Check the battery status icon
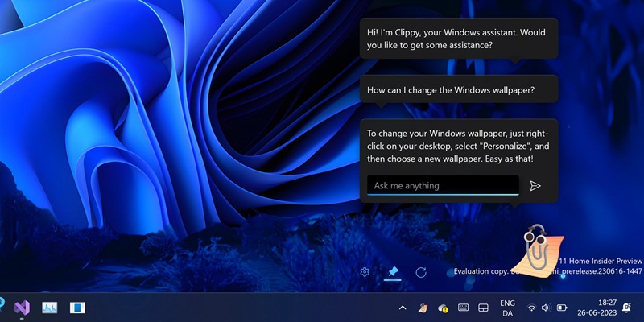The image size is (644, 322). [x=561, y=308]
